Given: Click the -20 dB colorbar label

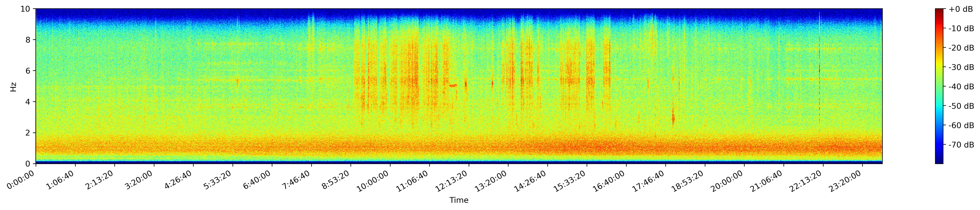Looking at the screenshot, I should click(x=961, y=48).
